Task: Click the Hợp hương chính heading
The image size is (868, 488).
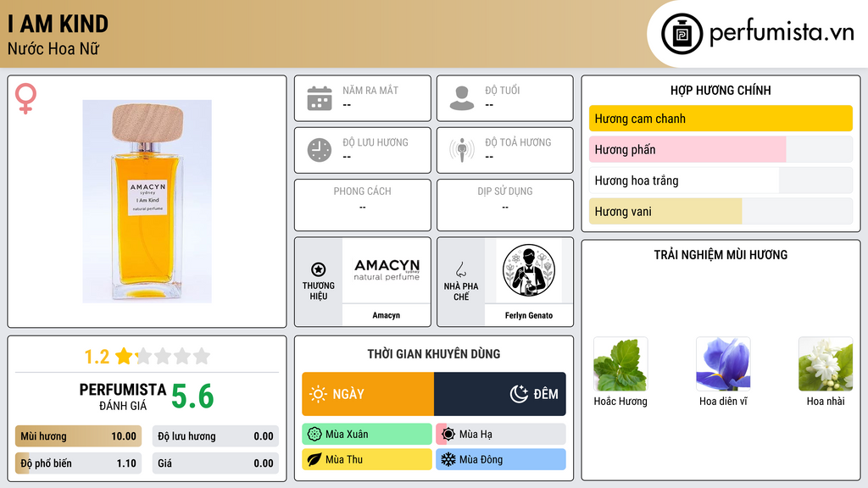Action: [x=721, y=90]
